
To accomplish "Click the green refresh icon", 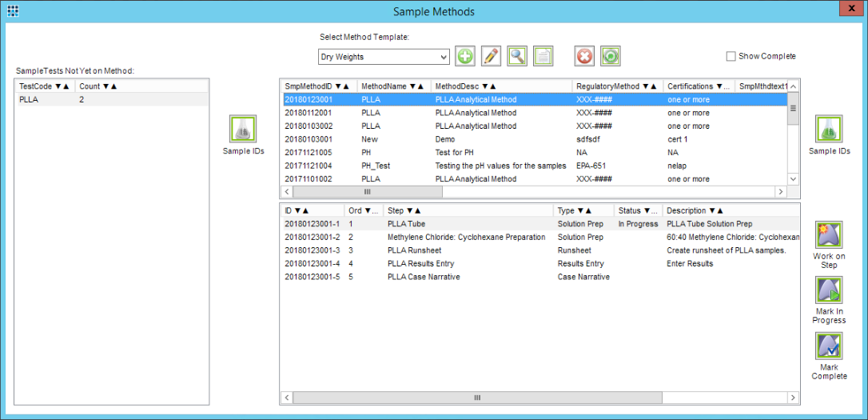I will pos(611,57).
